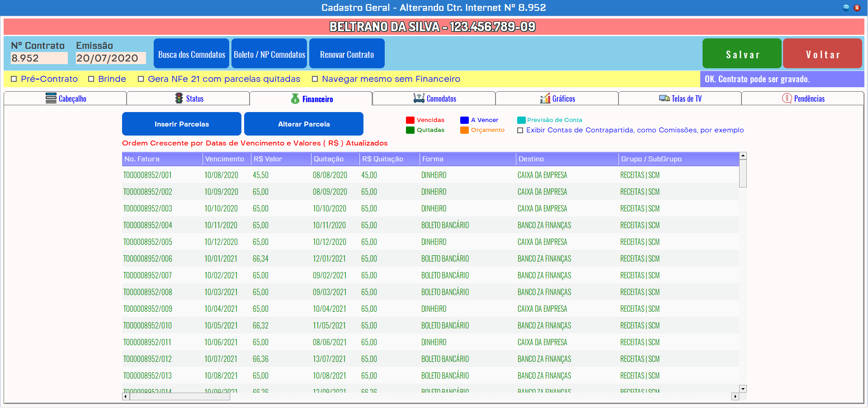The width and height of the screenshot is (868, 408).
Task: Click the horizontal scroll left arrow
Action: click(126, 397)
